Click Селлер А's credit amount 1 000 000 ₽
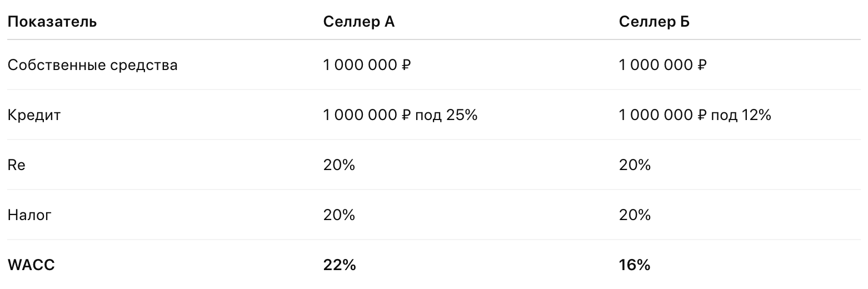This screenshot has height=289, width=868. (x=367, y=115)
